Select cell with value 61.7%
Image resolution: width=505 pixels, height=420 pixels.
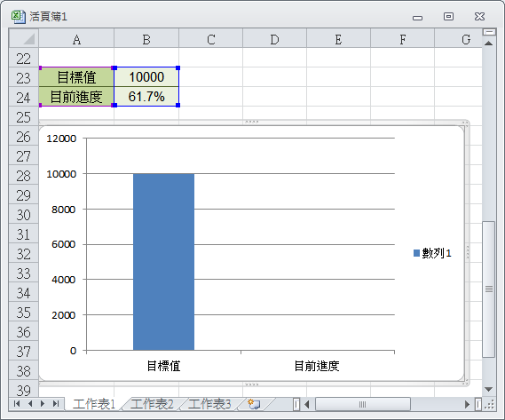click(x=146, y=97)
